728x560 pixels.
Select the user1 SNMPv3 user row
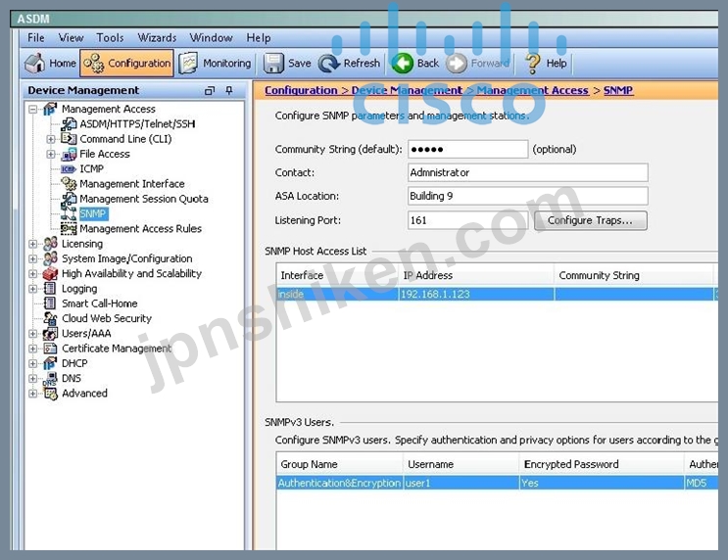(497, 483)
